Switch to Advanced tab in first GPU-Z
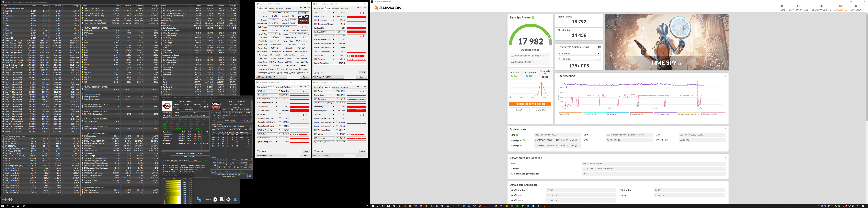The image size is (868, 208). tap(279, 8)
